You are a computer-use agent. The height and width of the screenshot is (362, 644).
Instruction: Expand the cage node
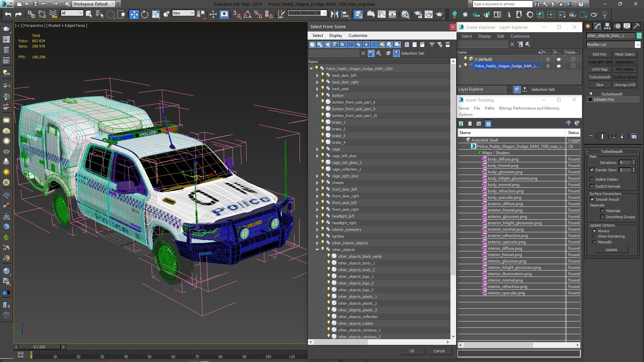(x=317, y=149)
